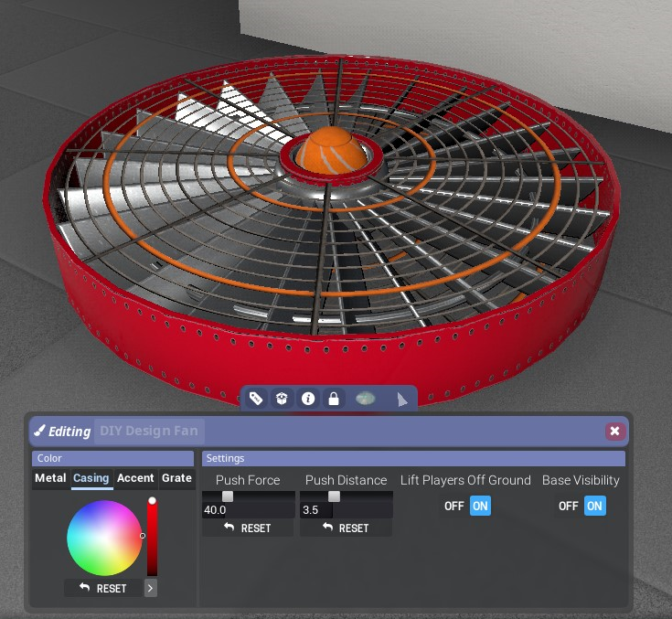
Task: Click the Color section header
Action: pos(112,458)
